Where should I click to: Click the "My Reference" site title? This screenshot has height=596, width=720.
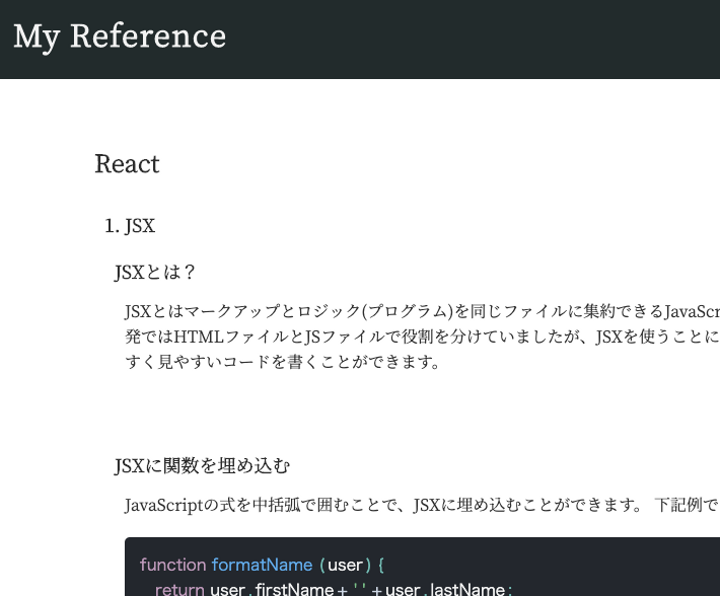click(119, 36)
